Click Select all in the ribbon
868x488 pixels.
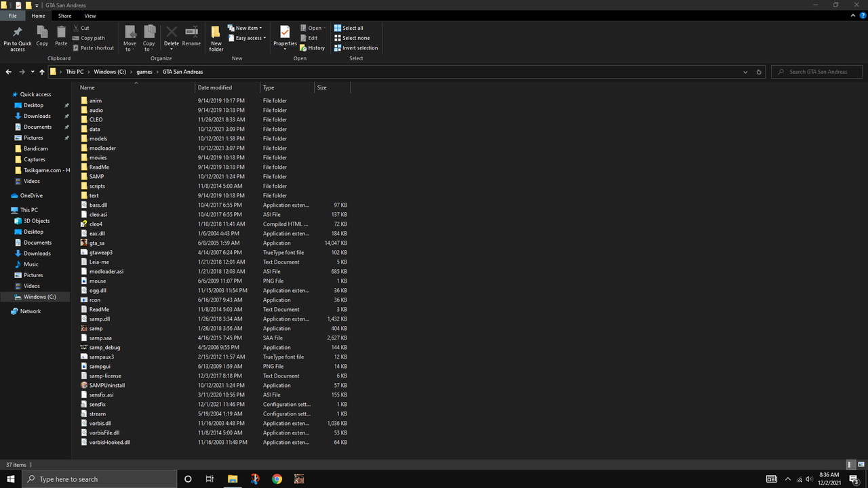(x=349, y=28)
